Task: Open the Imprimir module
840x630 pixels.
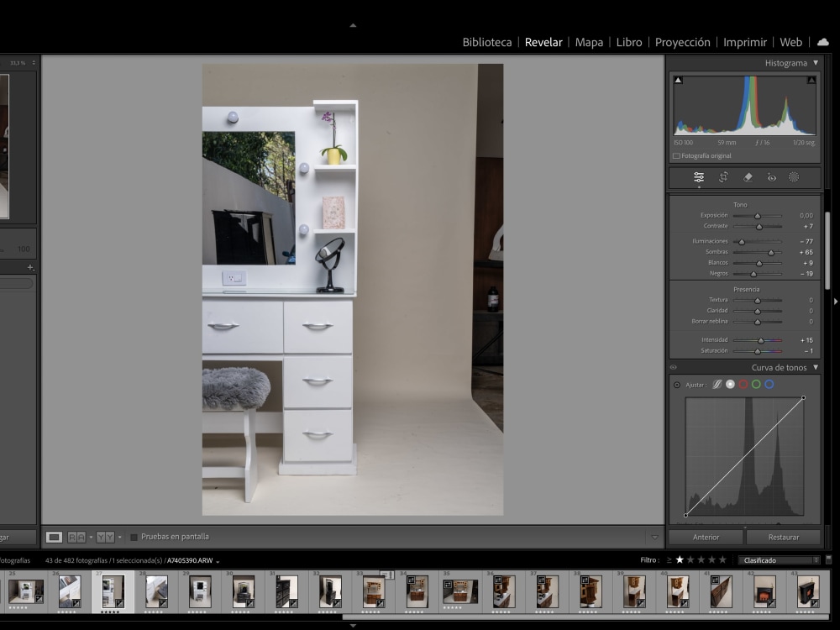Action: click(744, 42)
